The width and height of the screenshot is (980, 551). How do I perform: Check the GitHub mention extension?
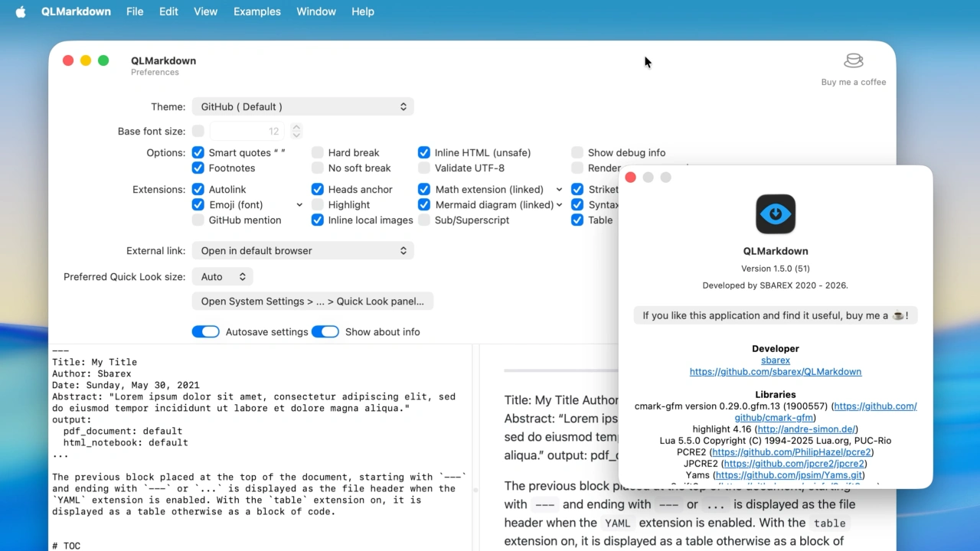pyautogui.click(x=198, y=220)
